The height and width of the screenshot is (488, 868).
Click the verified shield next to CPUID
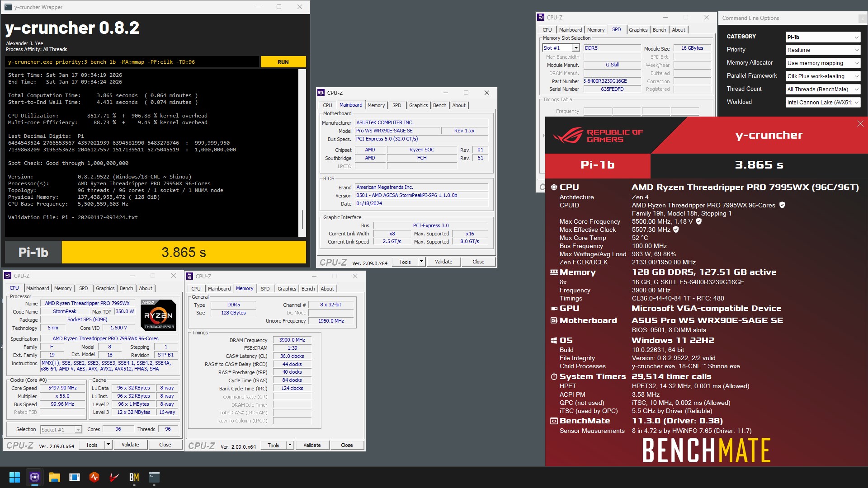(782, 205)
